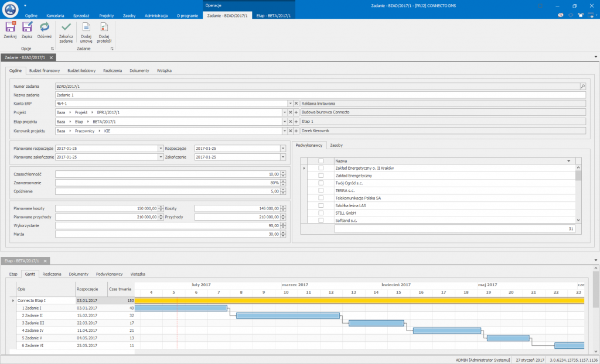Click the window layout icon with eye
This screenshot has height=364, width=600.
click(591, 15)
